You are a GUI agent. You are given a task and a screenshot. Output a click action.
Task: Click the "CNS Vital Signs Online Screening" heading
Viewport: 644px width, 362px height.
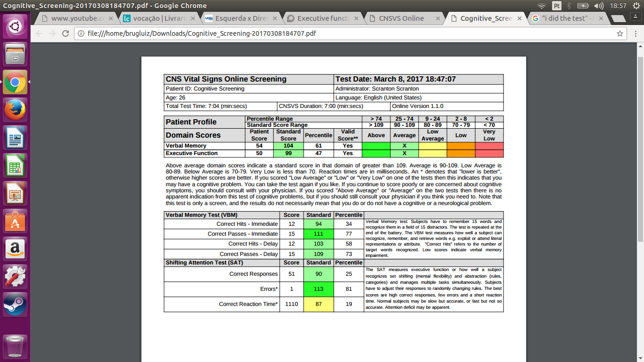coord(226,79)
